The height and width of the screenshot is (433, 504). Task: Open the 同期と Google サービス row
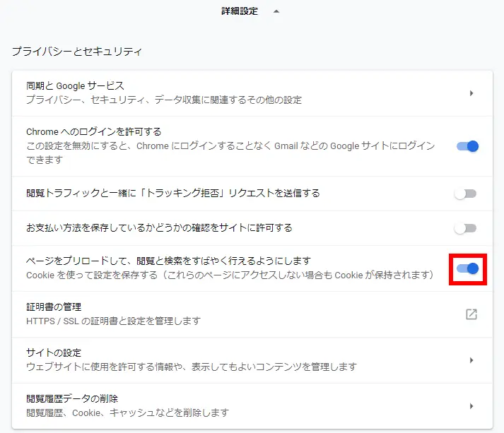252,93
